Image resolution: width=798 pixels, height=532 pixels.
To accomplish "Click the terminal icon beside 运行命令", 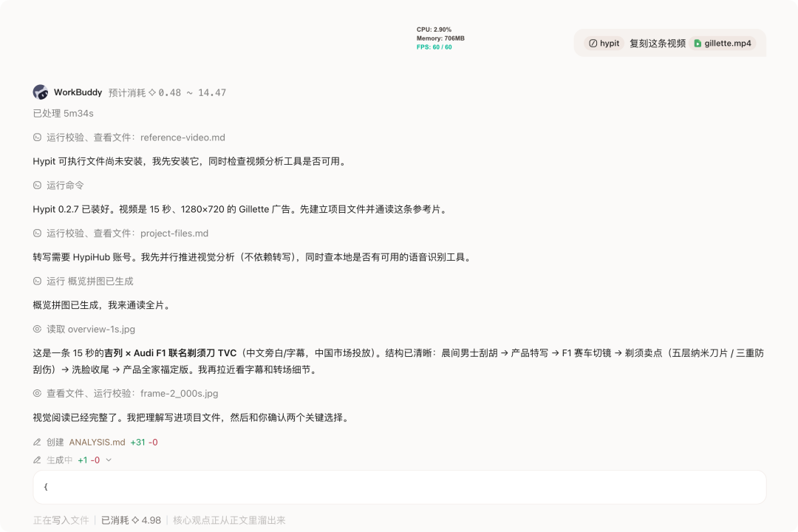I will coord(37,185).
